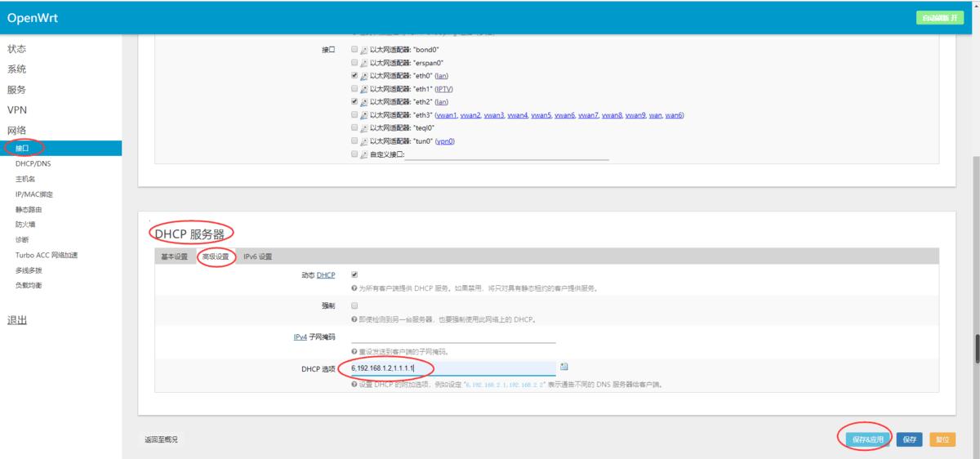Check the tun0 (vpn0) adapter checkbox
Viewport: 980px width, 459px height.
(x=354, y=141)
